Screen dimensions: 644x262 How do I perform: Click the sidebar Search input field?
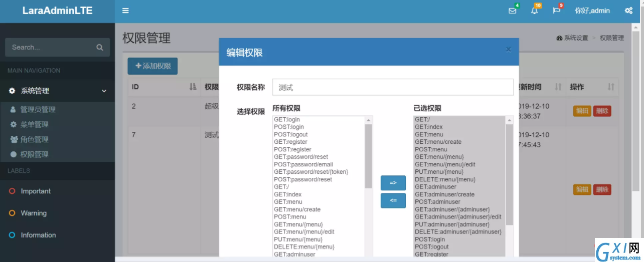(x=49, y=48)
